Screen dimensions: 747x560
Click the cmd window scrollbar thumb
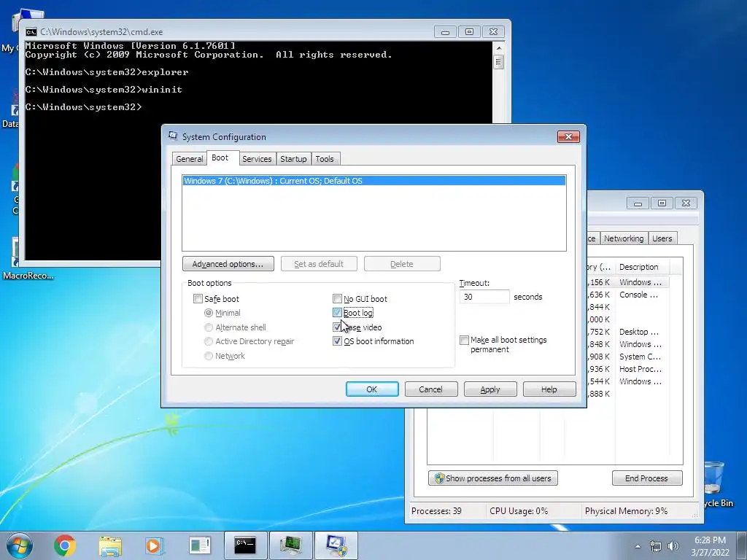point(499,63)
